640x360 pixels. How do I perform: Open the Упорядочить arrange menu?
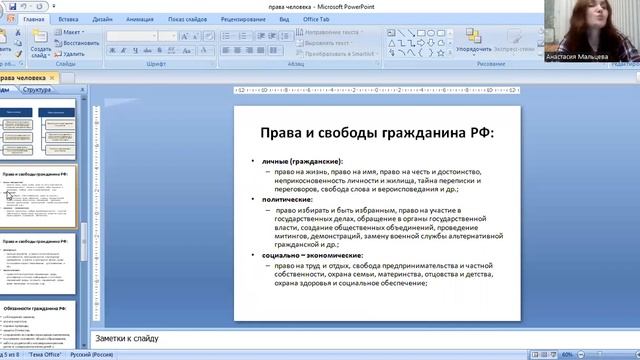pyautogui.click(x=473, y=41)
